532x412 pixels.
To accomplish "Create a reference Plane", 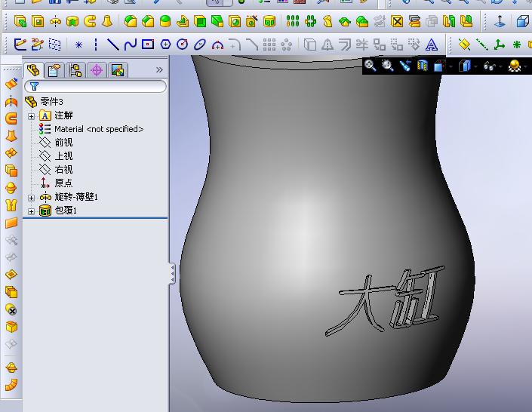I will (x=464, y=45).
